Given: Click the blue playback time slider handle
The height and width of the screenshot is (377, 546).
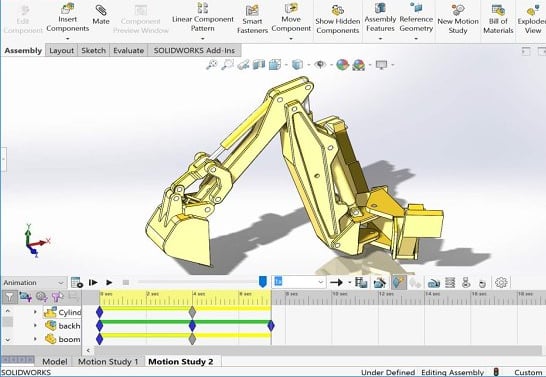Looking at the screenshot, I should coord(263,282).
